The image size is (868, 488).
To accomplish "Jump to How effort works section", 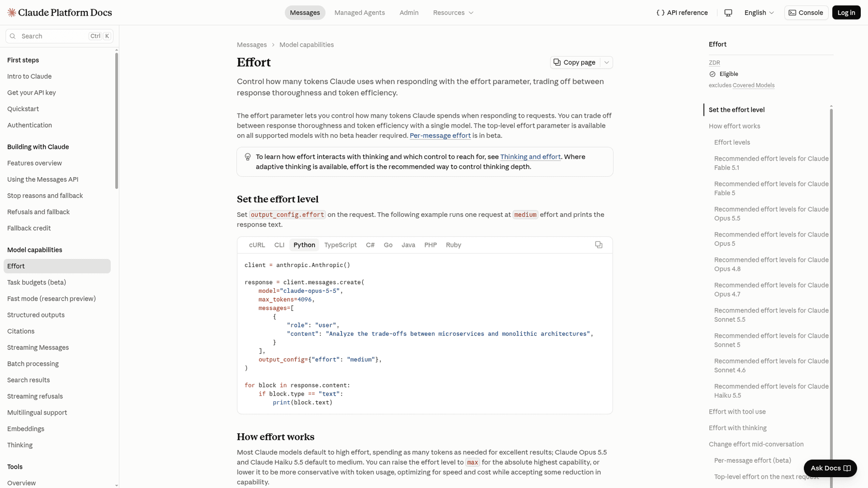I will click(x=734, y=126).
